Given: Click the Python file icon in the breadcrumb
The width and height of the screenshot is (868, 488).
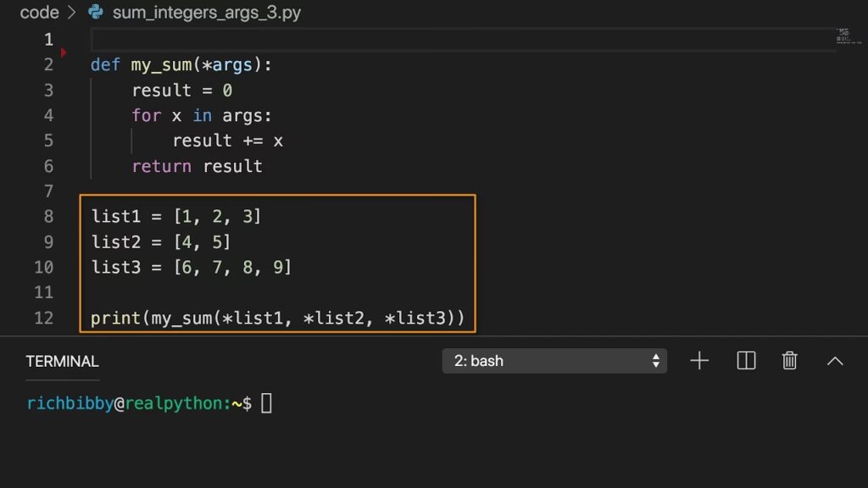Looking at the screenshot, I should [97, 13].
